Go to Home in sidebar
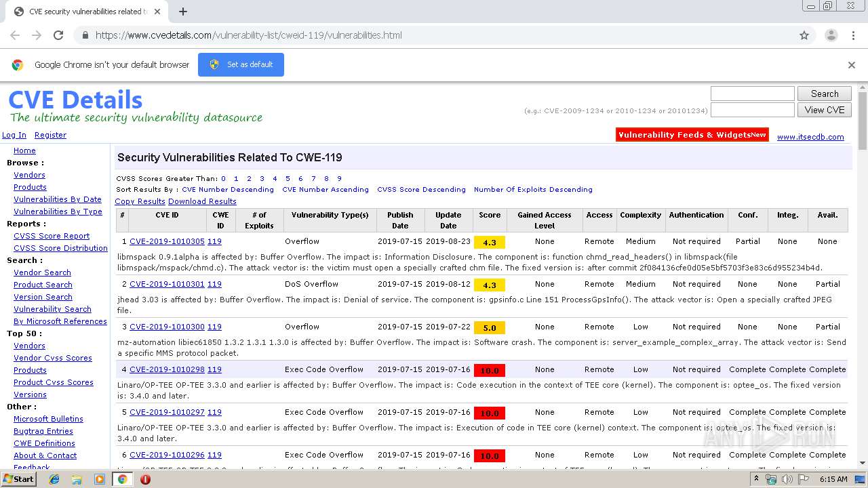Viewport: 868px width, 488px height. 24,150
